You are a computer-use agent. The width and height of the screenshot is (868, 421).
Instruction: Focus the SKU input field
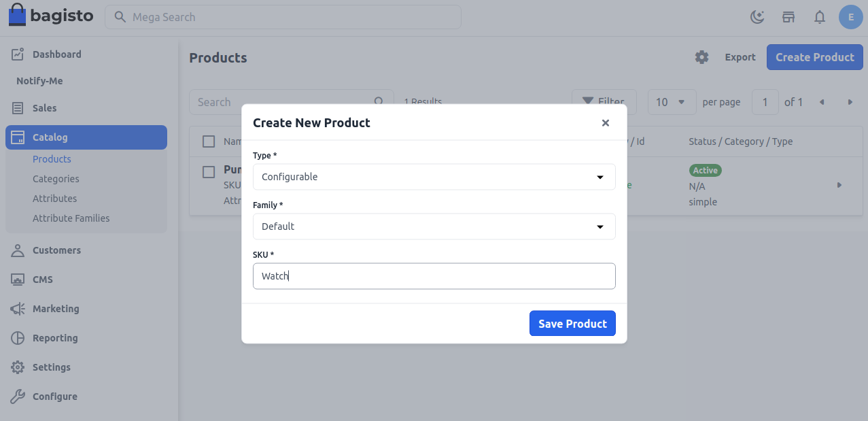click(434, 276)
